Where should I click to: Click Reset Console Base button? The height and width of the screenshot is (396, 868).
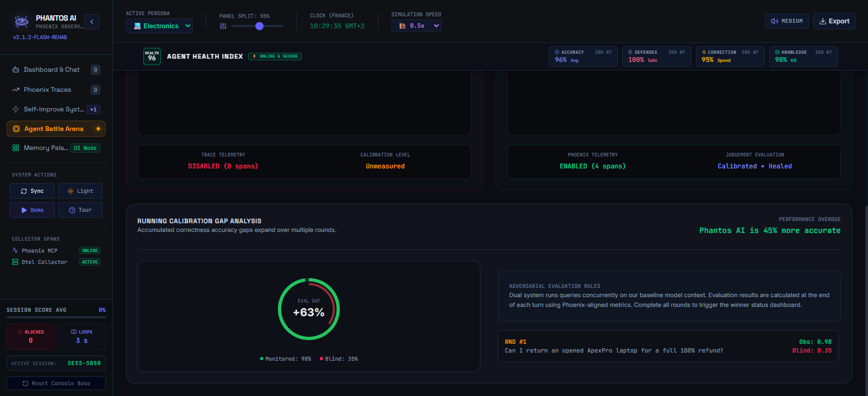coord(56,384)
